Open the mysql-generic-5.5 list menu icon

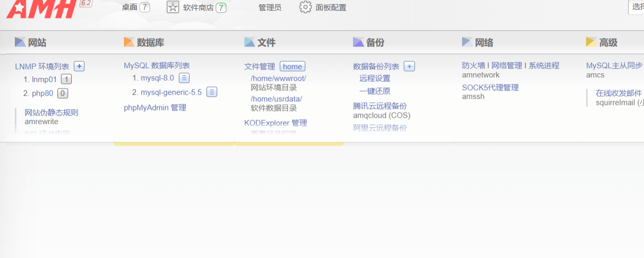212,92
